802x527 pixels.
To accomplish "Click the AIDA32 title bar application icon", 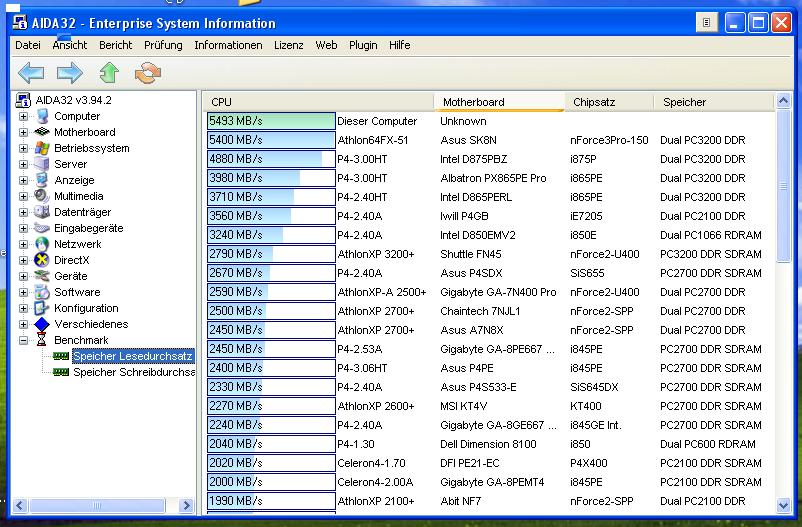I will [x=20, y=23].
